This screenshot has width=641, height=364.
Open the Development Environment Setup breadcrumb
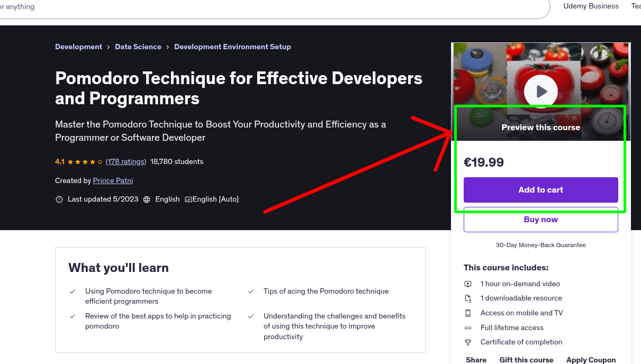(232, 47)
